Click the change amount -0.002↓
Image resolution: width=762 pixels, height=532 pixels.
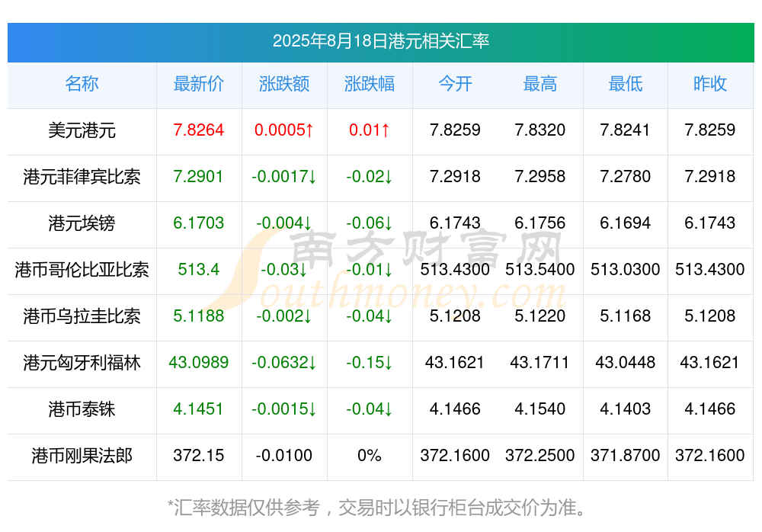coord(283,316)
